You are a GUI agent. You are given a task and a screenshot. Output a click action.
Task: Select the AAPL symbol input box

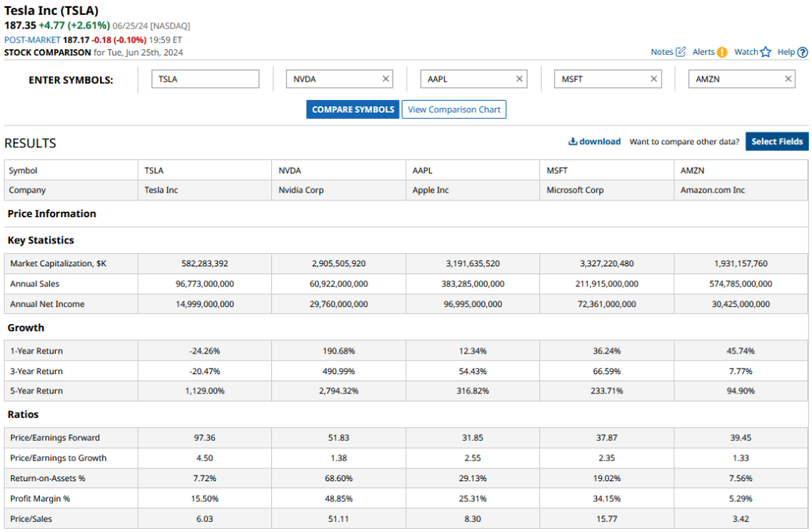click(x=467, y=79)
